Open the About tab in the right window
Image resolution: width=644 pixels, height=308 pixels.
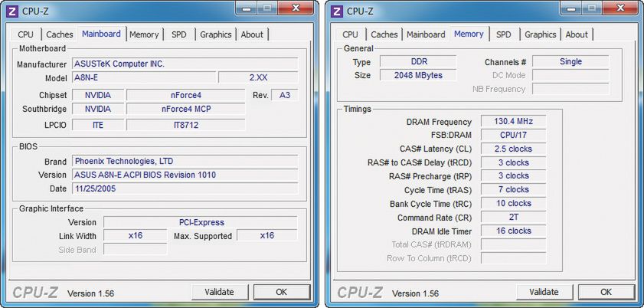tap(577, 34)
